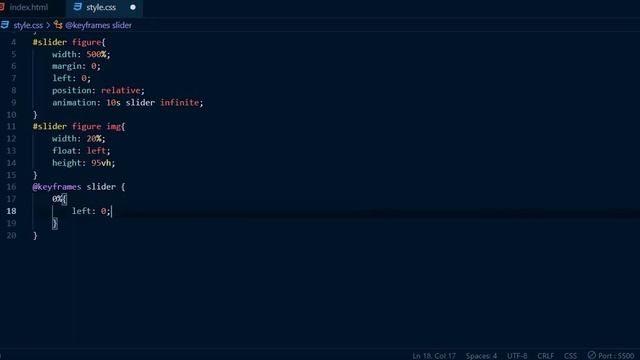The width and height of the screenshot is (640, 360).
Task: Click the closing brace on line 10
Action: click(x=35, y=115)
